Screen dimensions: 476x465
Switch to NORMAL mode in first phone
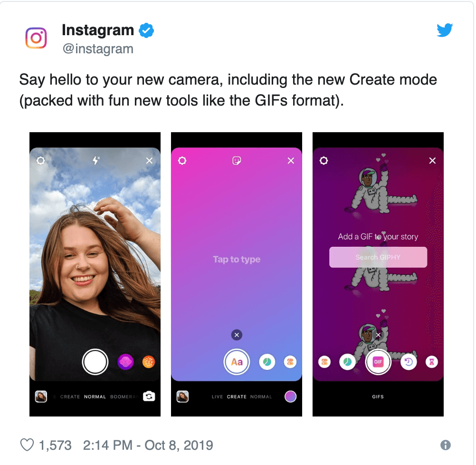click(95, 397)
